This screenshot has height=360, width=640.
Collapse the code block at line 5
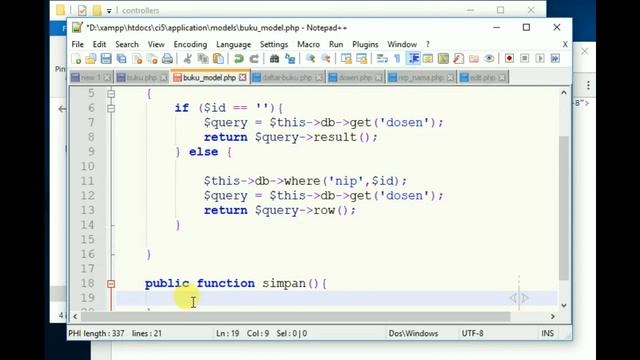pyautogui.click(x=111, y=94)
